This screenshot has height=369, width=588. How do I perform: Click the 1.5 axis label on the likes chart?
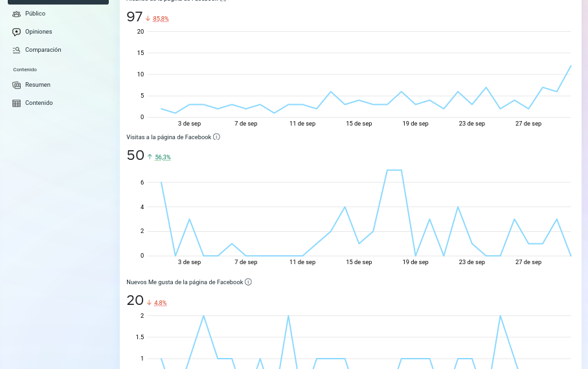click(x=140, y=337)
